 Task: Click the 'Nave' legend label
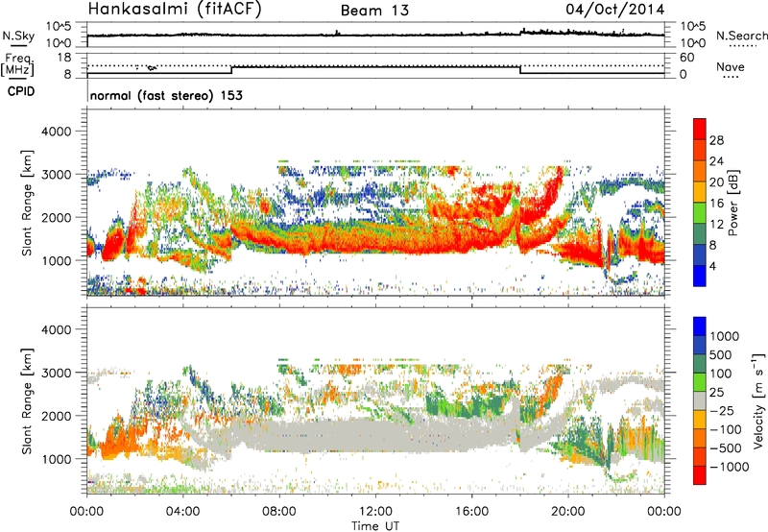click(x=731, y=66)
